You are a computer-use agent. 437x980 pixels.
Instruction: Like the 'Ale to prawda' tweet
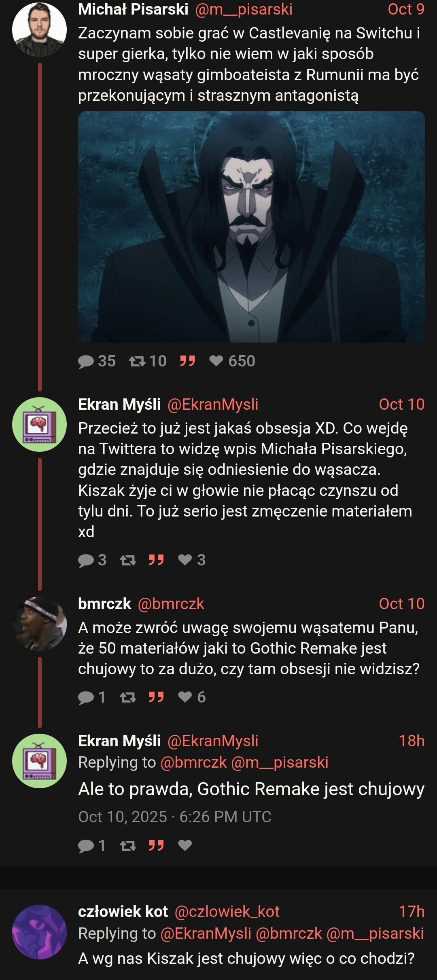pos(185,846)
